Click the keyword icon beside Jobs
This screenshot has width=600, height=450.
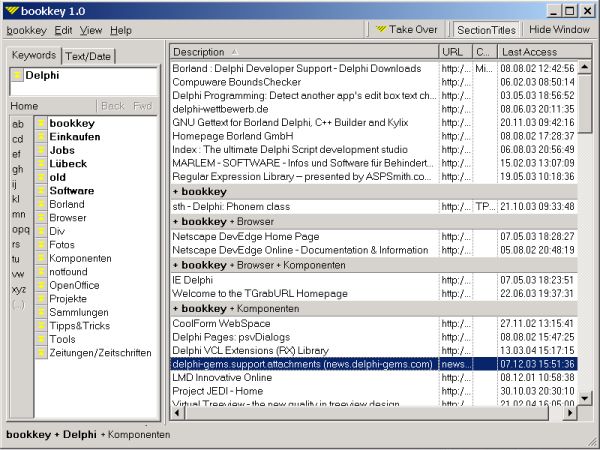coord(41,150)
